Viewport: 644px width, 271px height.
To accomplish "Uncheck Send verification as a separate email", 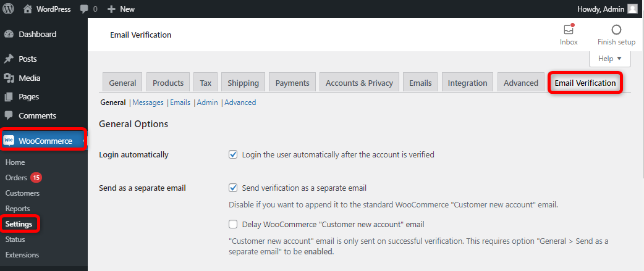I will (233, 188).
